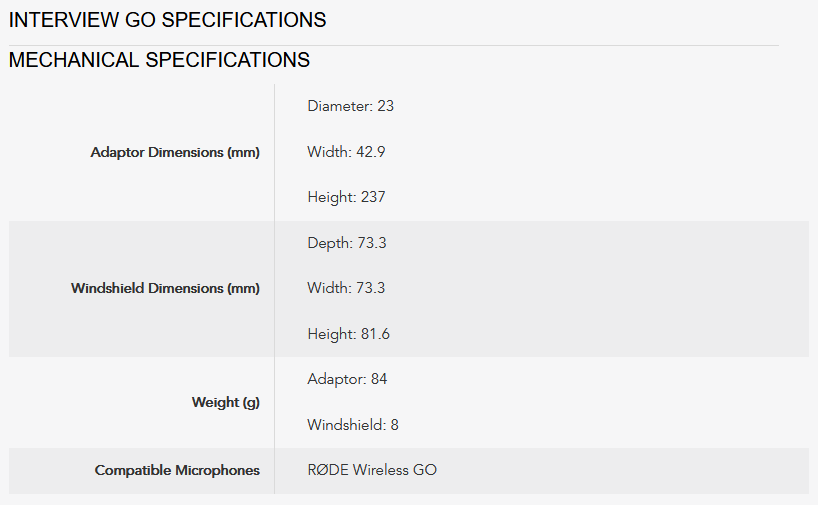Click the windshield Width: 73.3 value
The width and height of the screenshot is (818, 505).
coord(346,288)
